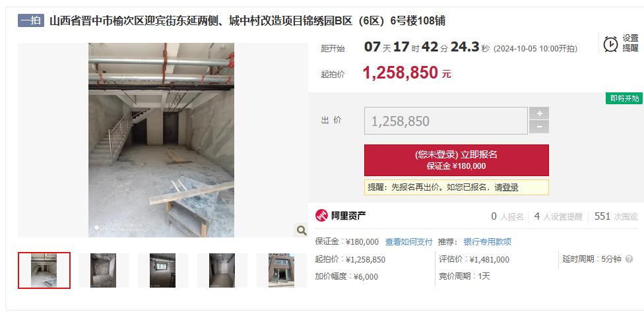Viewport: 644px width, 312px height.
Task: Select the first interior photo thumbnail
Action: (44, 270)
